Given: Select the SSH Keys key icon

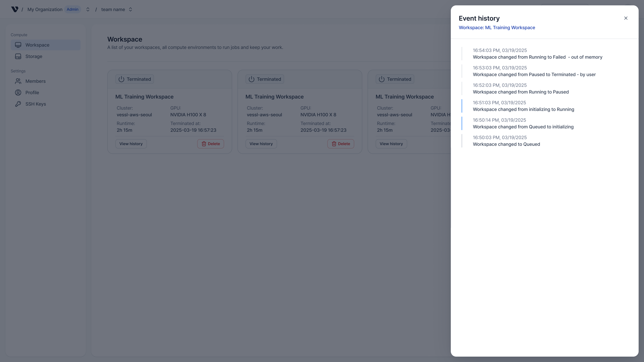Looking at the screenshot, I should coord(18,104).
